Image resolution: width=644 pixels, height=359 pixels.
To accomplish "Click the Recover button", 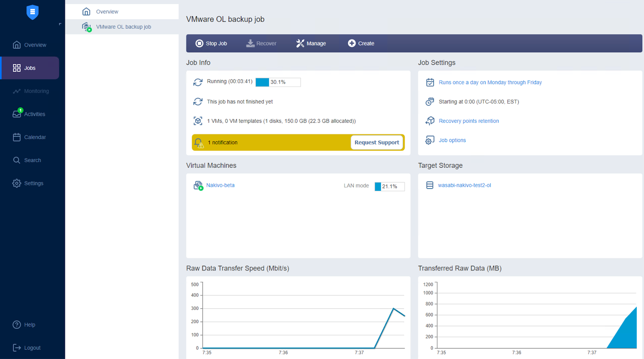I will (x=261, y=43).
